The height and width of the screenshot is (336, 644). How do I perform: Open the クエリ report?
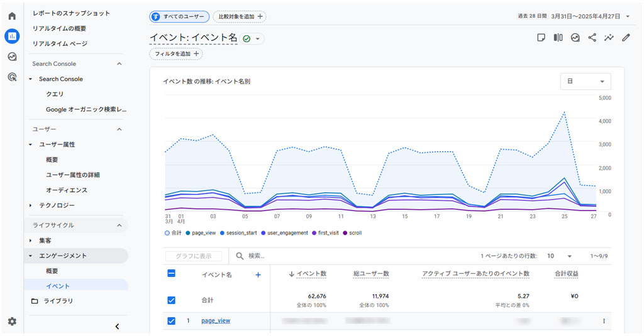[x=55, y=94]
